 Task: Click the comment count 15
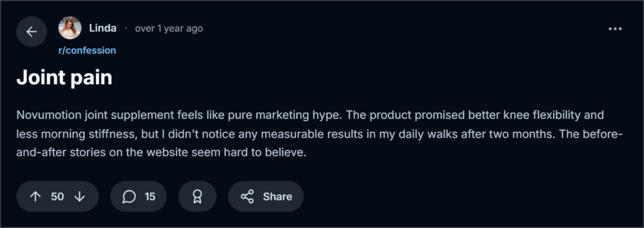(150, 197)
